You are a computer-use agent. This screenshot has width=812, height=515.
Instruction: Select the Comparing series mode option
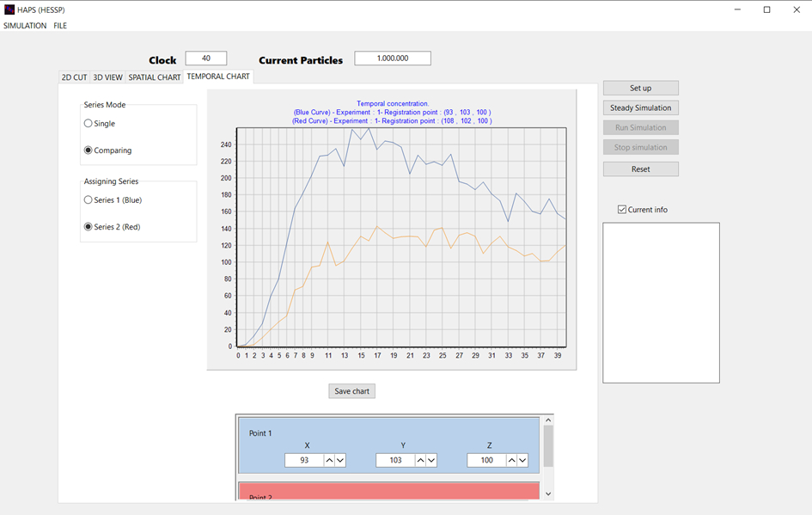[x=89, y=150]
